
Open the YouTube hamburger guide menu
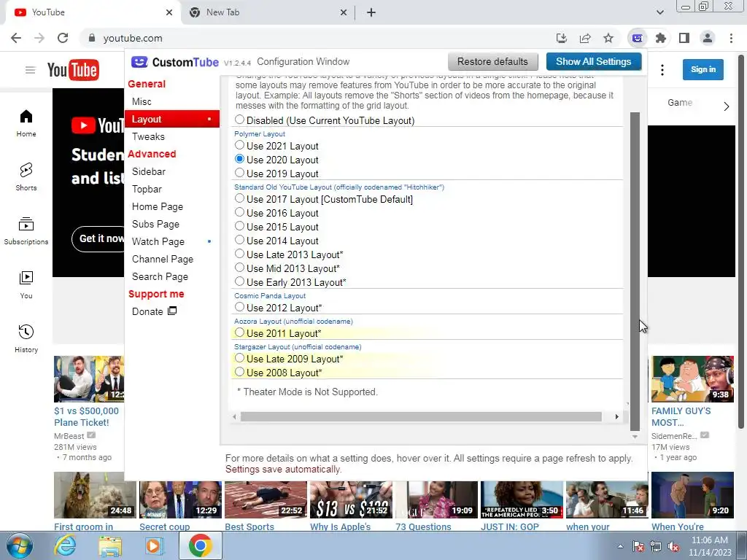pos(31,70)
